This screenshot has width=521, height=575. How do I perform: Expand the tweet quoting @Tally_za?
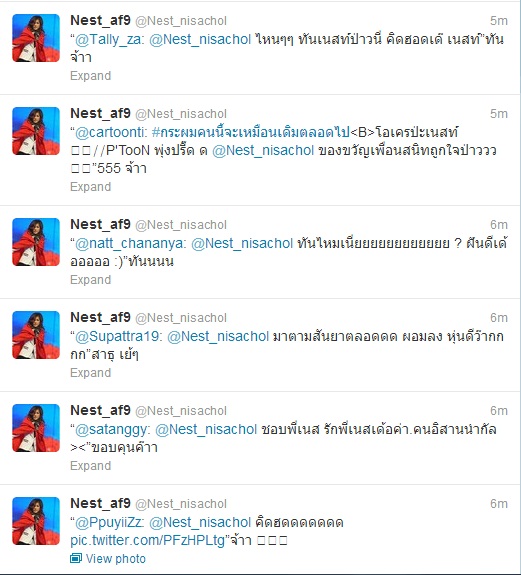click(x=91, y=76)
